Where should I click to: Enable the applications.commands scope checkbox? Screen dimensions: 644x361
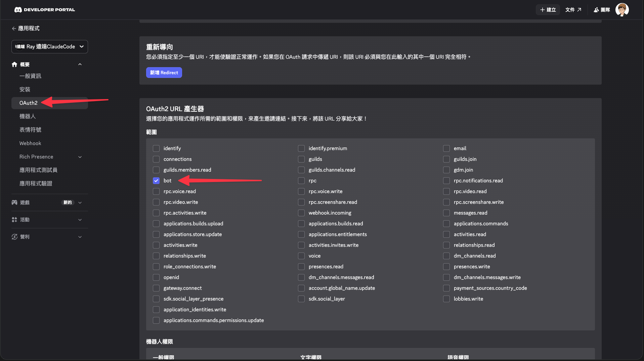(x=446, y=224)
